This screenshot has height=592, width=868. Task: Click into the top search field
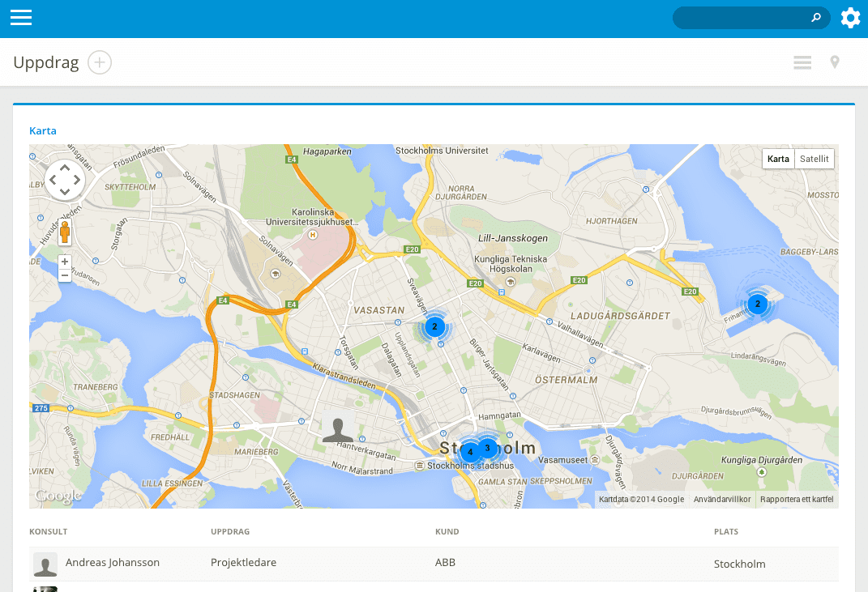[x=742, y=18]
